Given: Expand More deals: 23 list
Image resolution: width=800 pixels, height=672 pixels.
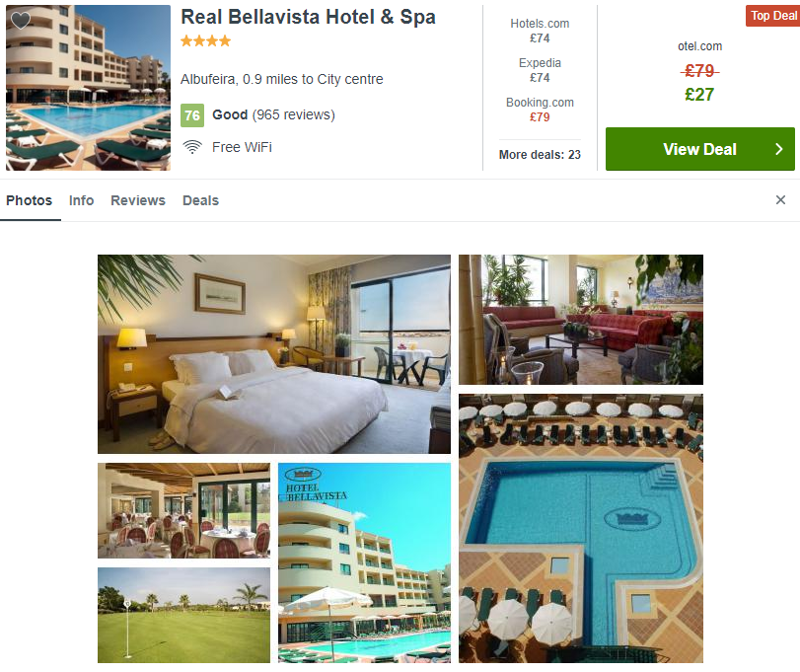Looking at the screenshot, I should pos(540,155).
